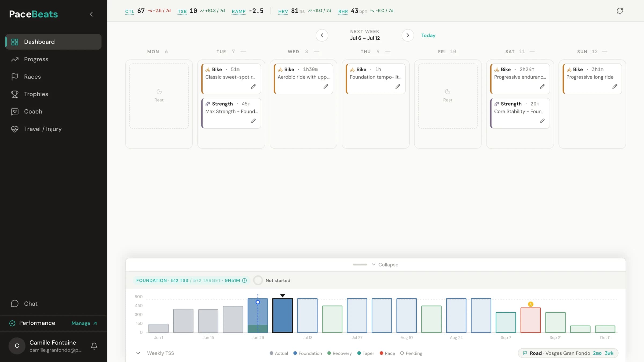Refresh data with the sync icon

620,11
